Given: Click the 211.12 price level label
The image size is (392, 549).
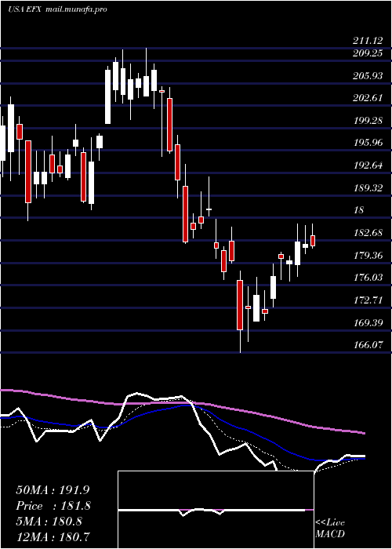Looking at the screenshot, I should (x=367, y=42).
